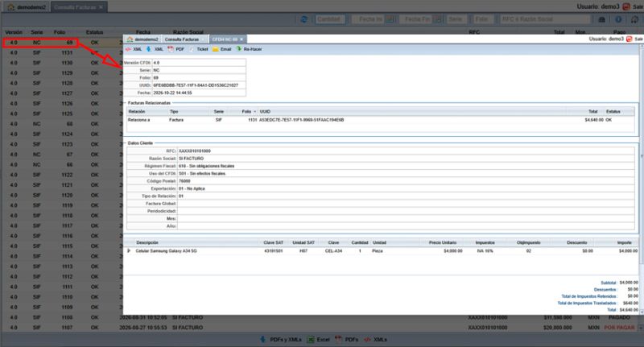Image resolution: width=644 pixels, height=347 pixels.
Task: Click the red Salir icon in the background window header
Action: (x=626, y=6)
